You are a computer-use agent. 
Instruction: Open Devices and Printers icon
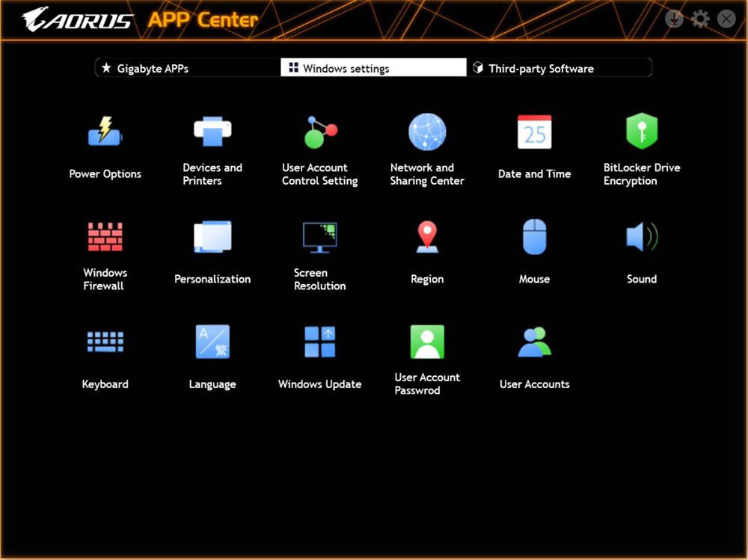pyautogui.click(x=212, y=131)
